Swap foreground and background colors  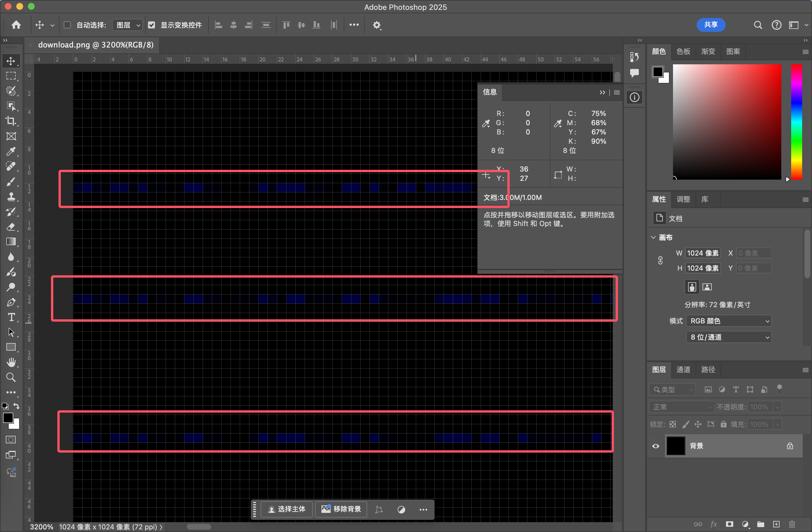(x=17, y=406)
